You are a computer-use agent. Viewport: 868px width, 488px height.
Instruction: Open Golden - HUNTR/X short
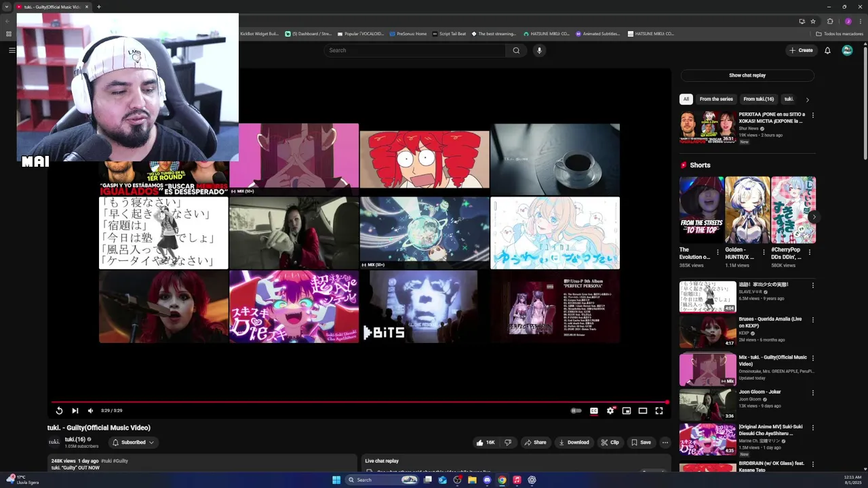tap(747, 210)
